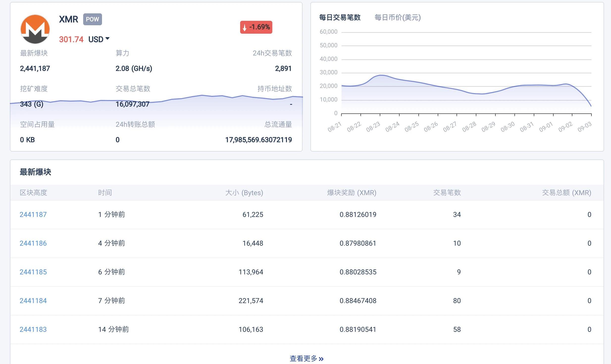Screen dimensions: 611x364
Task: Select the 每日交易笔数 chart tab
Action: click(340, 18)
